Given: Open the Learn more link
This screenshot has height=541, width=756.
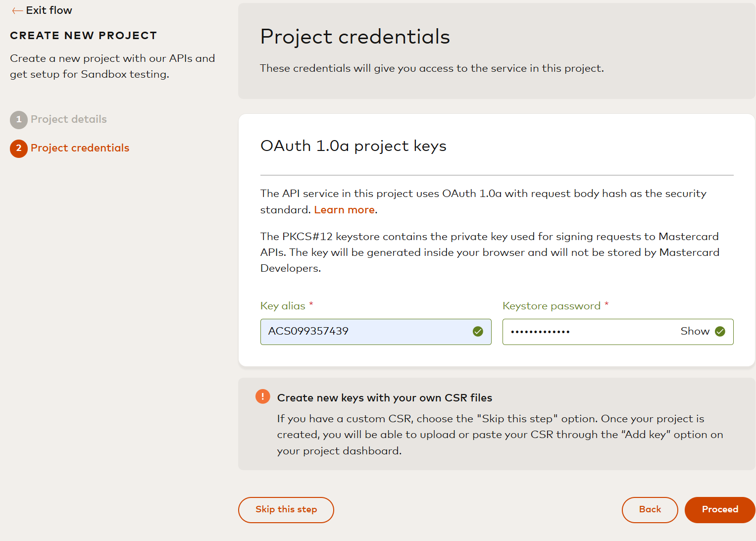Looking at the screenshot, I should pos(344,210).
